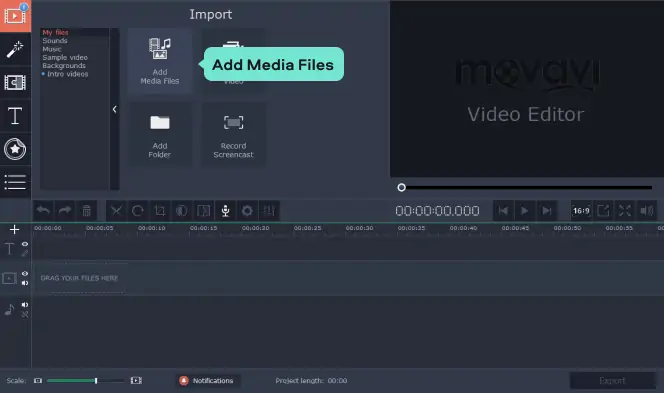
Task: Open the 16:9 aspect ratio dropdown
Action: click(x=581, y=210)
